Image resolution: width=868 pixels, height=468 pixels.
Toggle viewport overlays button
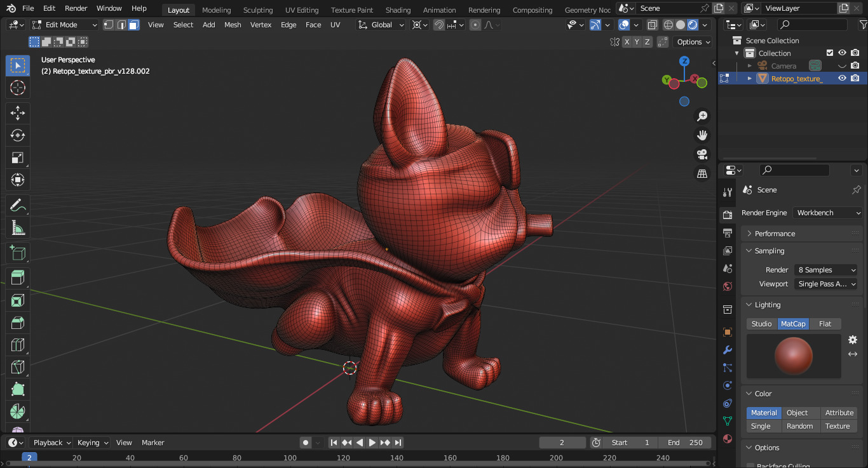624,25
